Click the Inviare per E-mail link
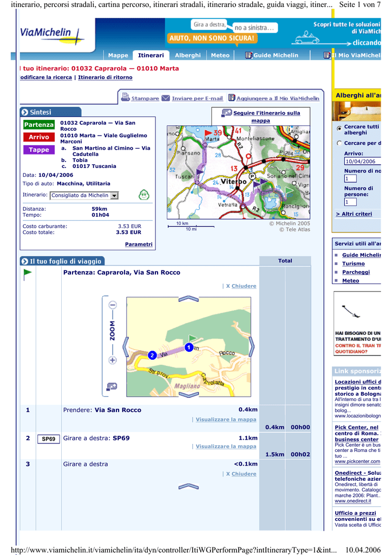 click(x=197, y=99)
